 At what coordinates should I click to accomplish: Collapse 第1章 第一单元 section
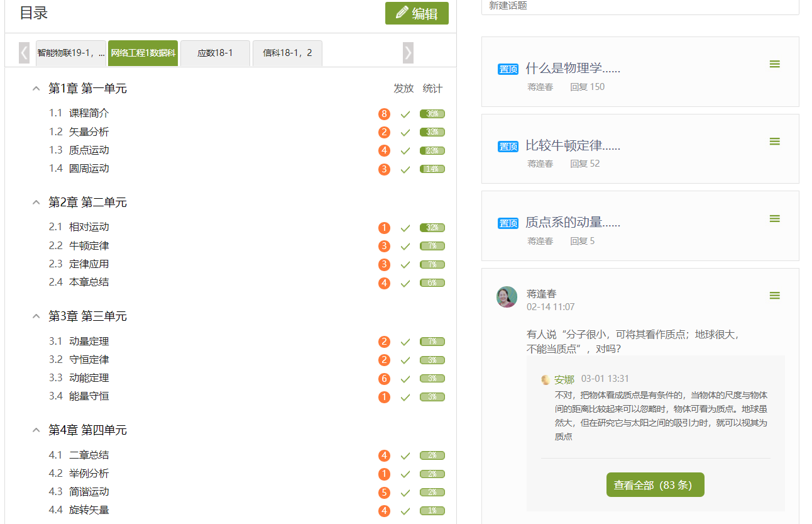coord(36,89)
